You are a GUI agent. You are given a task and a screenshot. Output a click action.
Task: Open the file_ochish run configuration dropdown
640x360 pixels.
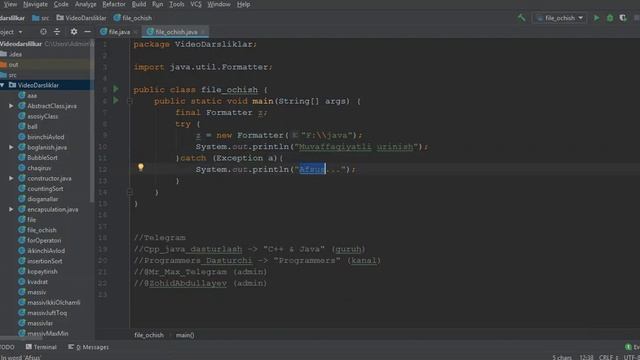(560, 18)
